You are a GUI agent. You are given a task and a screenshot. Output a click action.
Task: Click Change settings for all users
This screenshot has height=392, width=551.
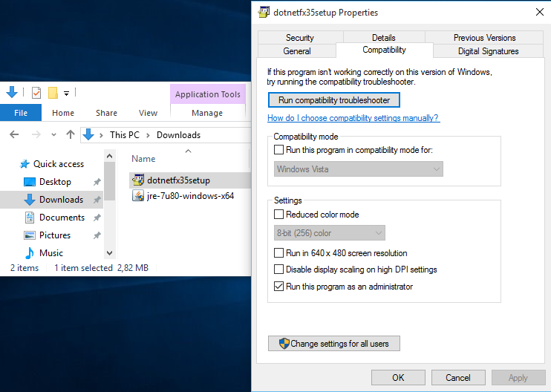click(x=334, y=344)
